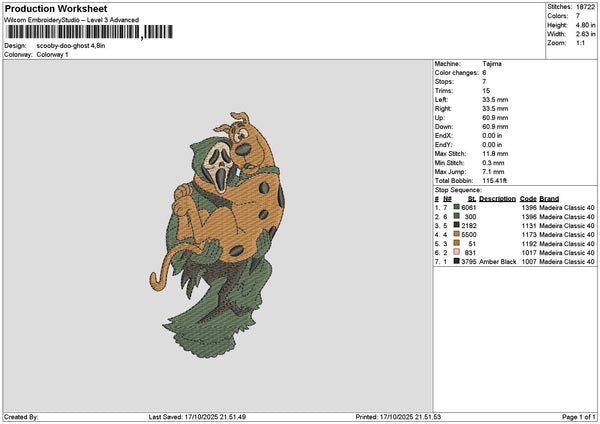
Task: Click the Created By label
Action: 21,417
